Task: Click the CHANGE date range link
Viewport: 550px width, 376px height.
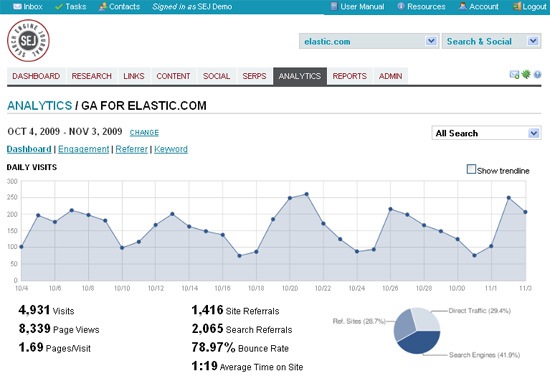Action: coord(144,133)
